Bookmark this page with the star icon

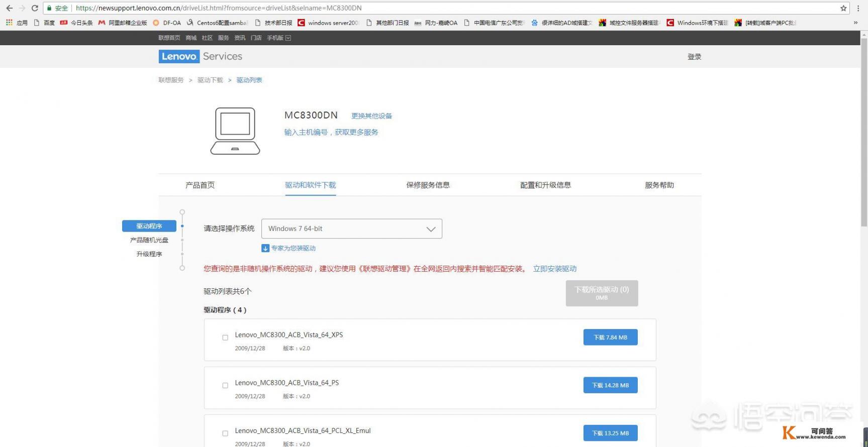[x=843, y=8]
